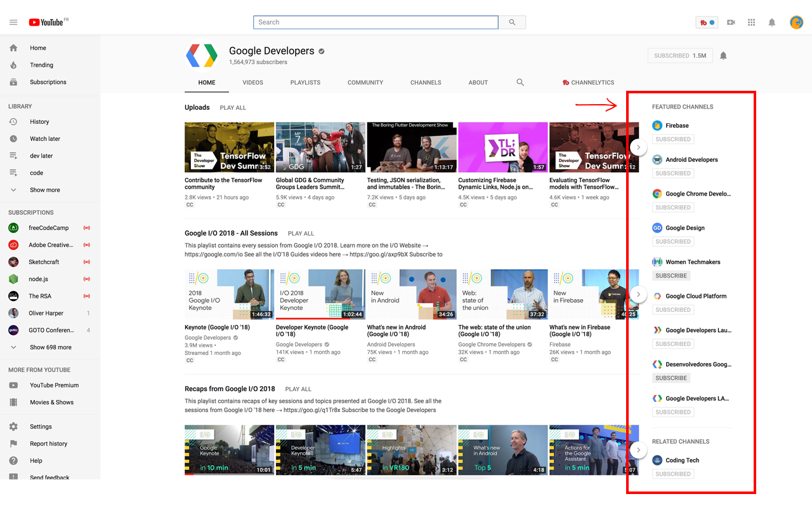
Task: Open the top bar notifications bell
Action: (x=771, y=22)
